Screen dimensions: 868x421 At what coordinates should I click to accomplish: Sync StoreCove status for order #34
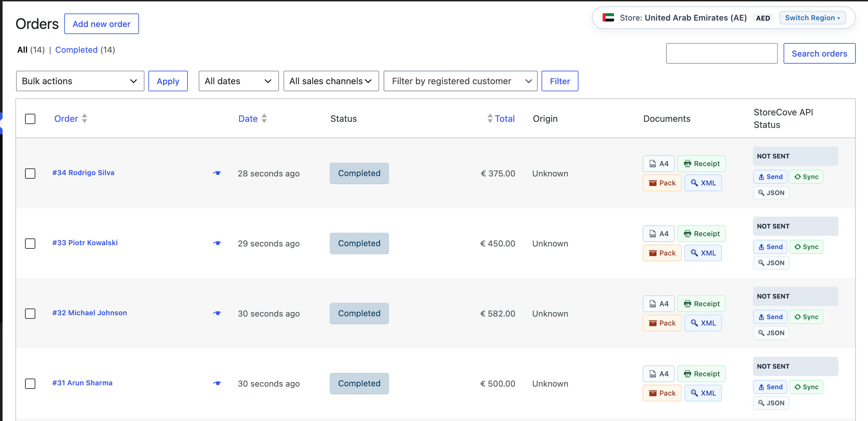point(806,177)
